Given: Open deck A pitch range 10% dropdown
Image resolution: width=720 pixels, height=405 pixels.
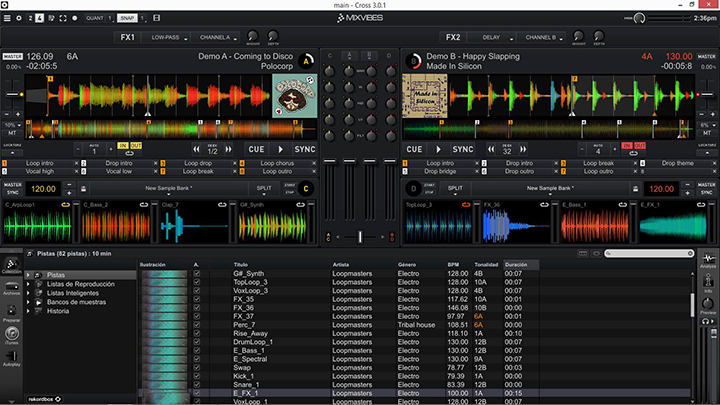Looking at the screenshot, I should [x=12, y=125].
